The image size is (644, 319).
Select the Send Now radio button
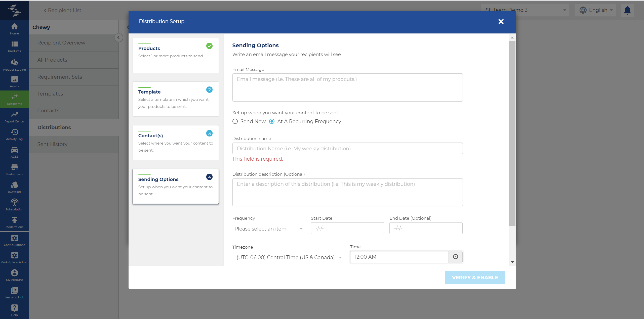[235, 121]
